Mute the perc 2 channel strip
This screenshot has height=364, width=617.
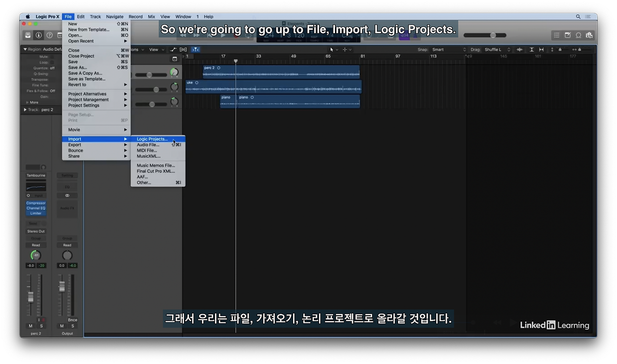[x=30, y=326]
